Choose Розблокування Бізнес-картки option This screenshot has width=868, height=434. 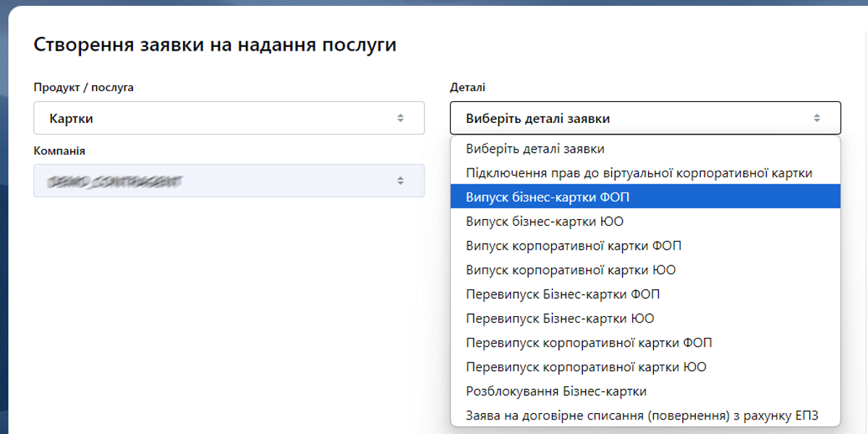click(x=645, y=391)
